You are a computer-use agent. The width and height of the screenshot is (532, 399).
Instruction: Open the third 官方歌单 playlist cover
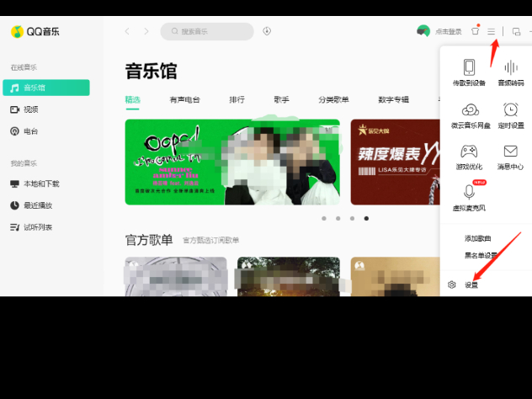[396, 276]
